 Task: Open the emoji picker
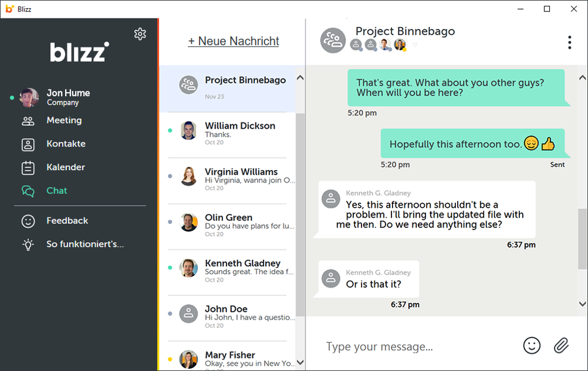pos(532,345)
